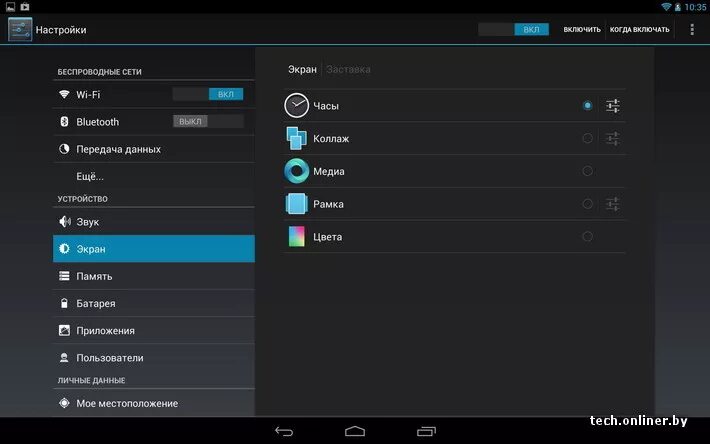Open settings sliders for Часы
The width and height of the screenshot is (710, 444).
coord(613,105)
